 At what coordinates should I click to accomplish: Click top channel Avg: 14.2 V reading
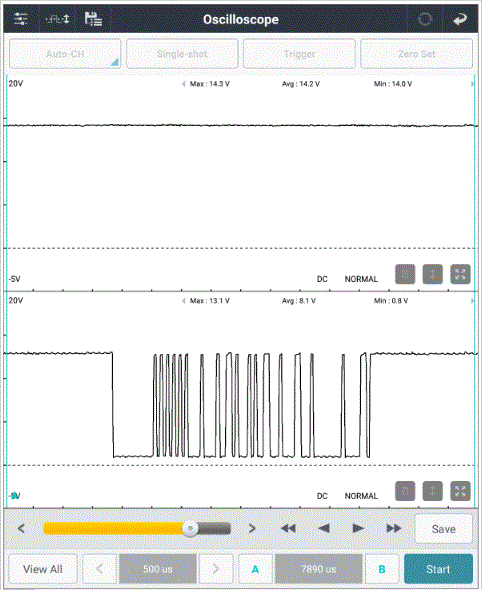(x=301, y=84)
